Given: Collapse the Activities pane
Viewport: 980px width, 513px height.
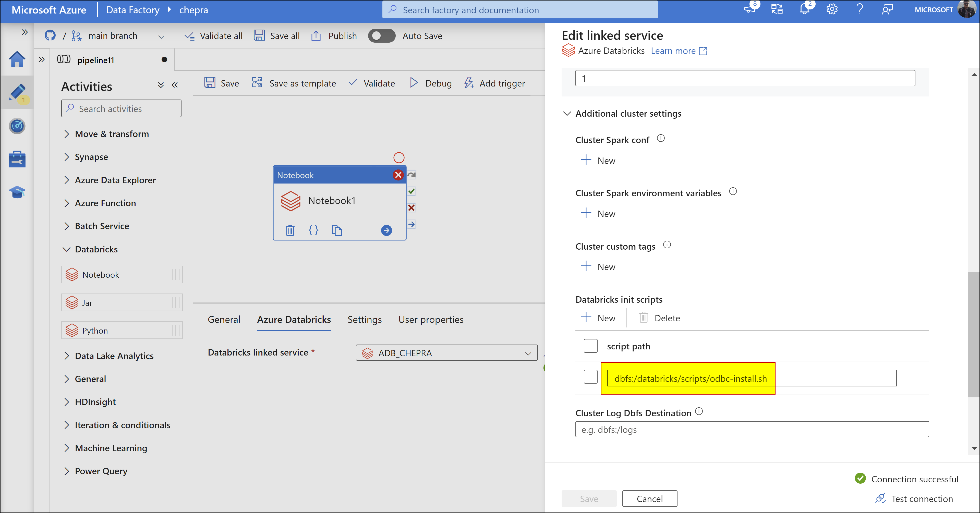Looking at the screenshot, I should pyautogui.click(x=175, y=85).
